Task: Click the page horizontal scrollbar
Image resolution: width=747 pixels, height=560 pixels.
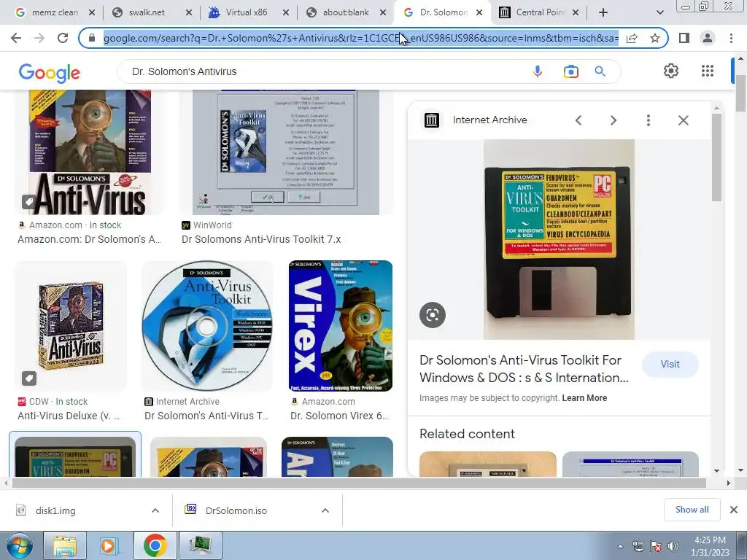Action: pos(358,483)
